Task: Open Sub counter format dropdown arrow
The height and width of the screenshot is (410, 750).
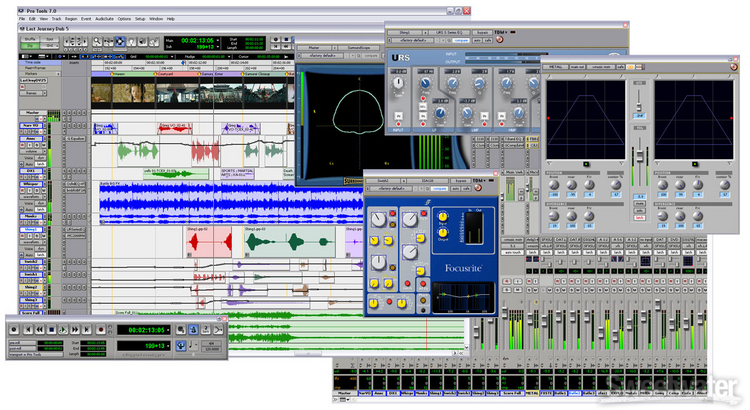Action: (218, 46)
